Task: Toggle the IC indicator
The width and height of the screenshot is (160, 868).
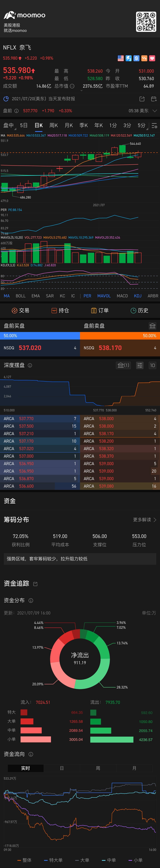Action: (73, 296)
